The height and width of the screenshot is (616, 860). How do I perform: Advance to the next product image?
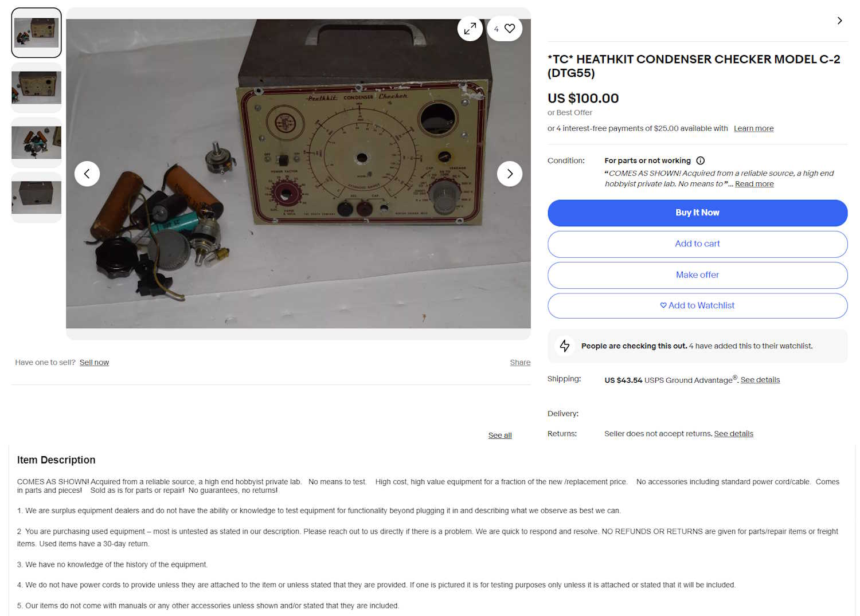point(510,174)
